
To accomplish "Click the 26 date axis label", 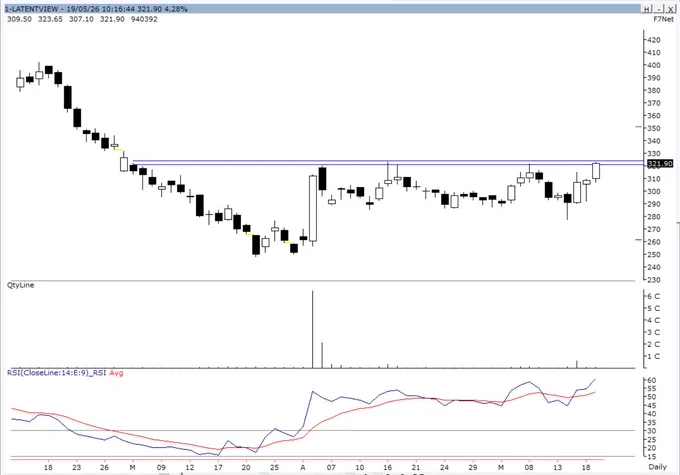I will (104, 467).
